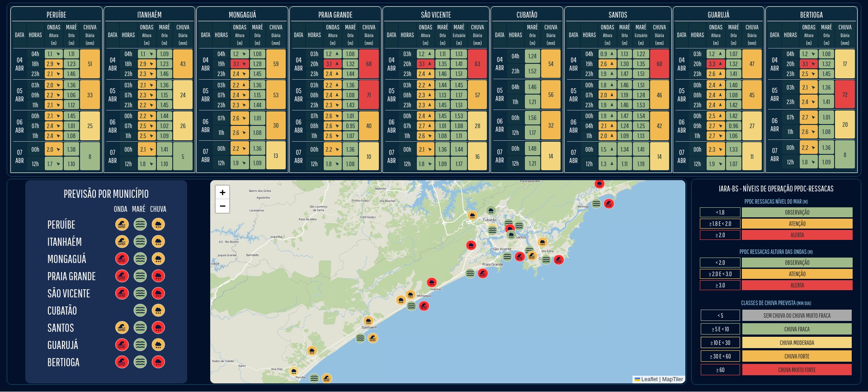Click red wave marker beside Bertioga on map
868x392 pixels.
tap(609, 204)
